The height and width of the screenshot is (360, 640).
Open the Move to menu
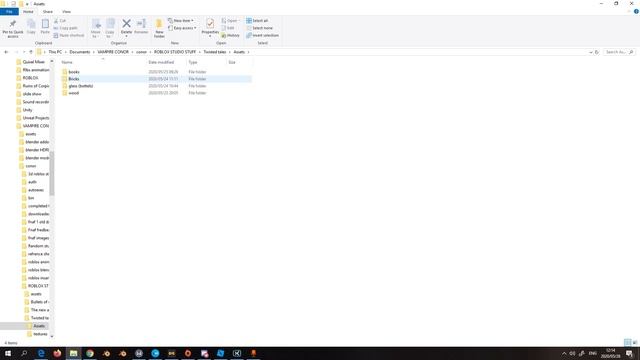point(96,28)
